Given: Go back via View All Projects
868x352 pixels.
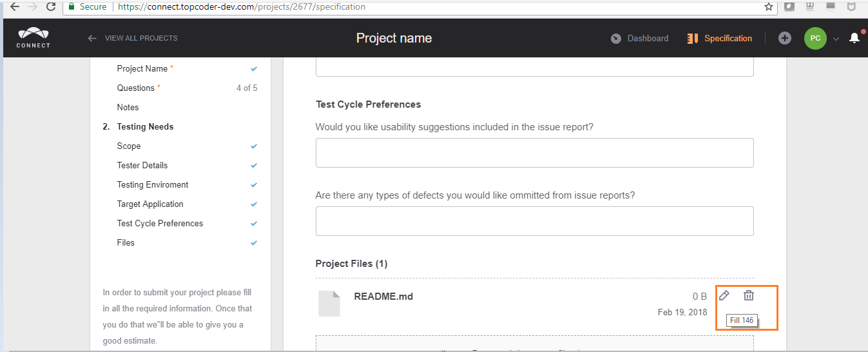Looking at the screenshot, I should point(133,38).
